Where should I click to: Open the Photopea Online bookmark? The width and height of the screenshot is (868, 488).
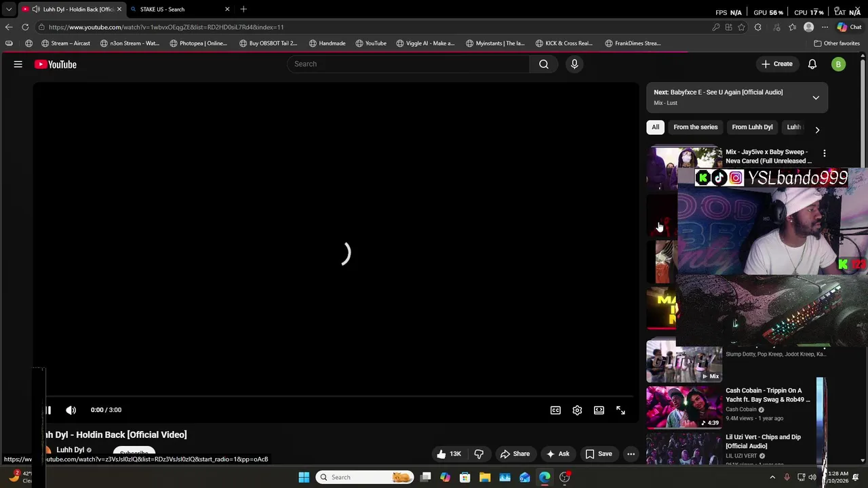199,43
